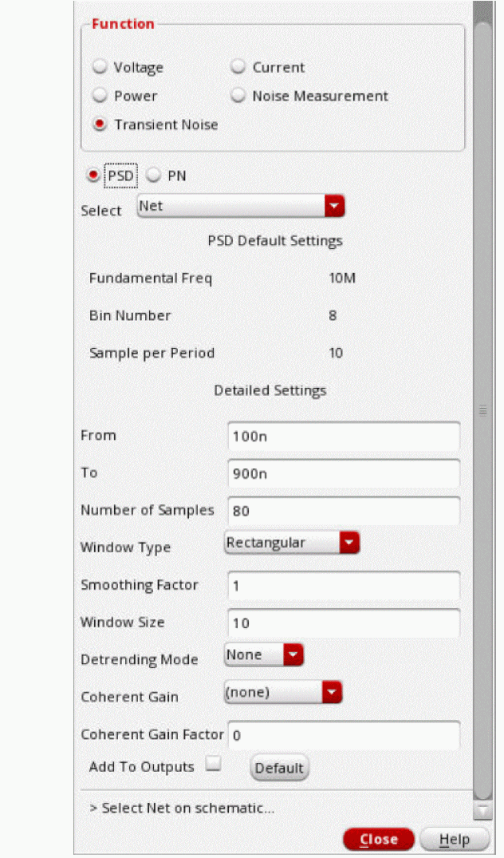
Task: Click the Close button
Action: [x=379, y=839]
